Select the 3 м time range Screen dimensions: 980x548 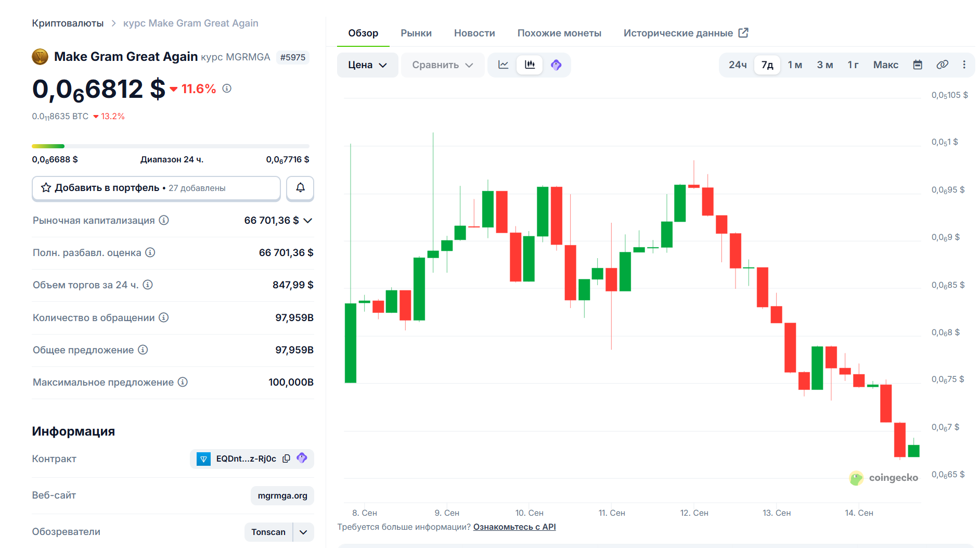[x=825, y=65]
